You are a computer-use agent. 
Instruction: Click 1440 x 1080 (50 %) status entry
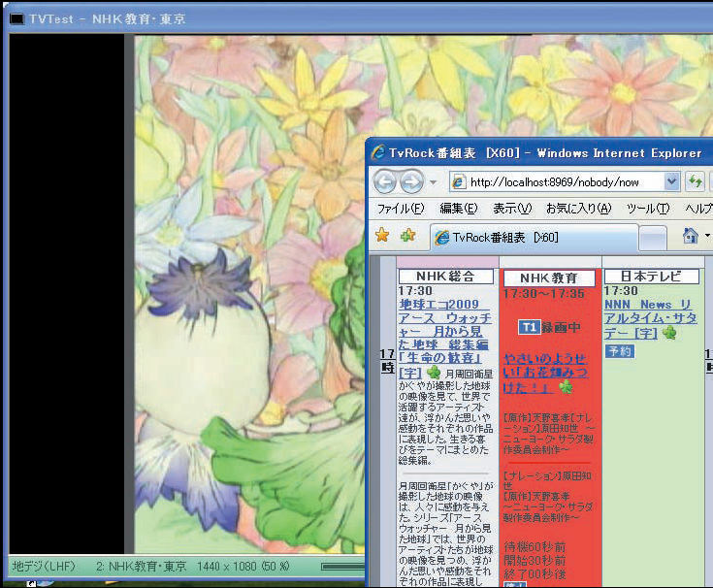243,567
